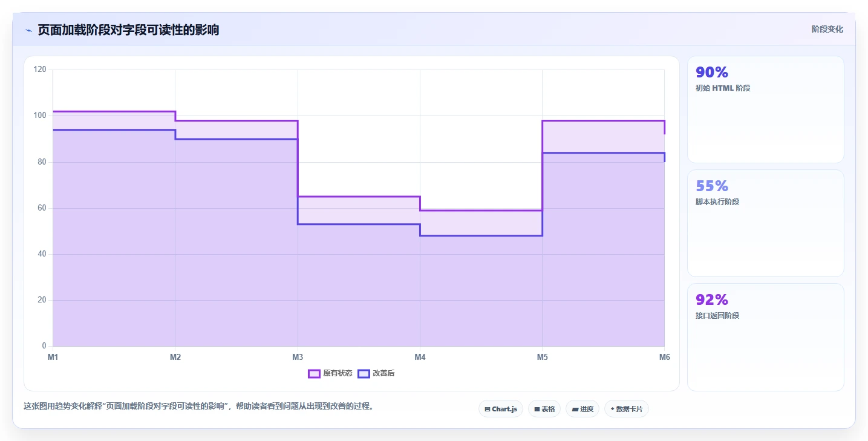The image size is (868, 441).
Task: Click the 原有状态 legend label
Action: (x=338, y=373)
